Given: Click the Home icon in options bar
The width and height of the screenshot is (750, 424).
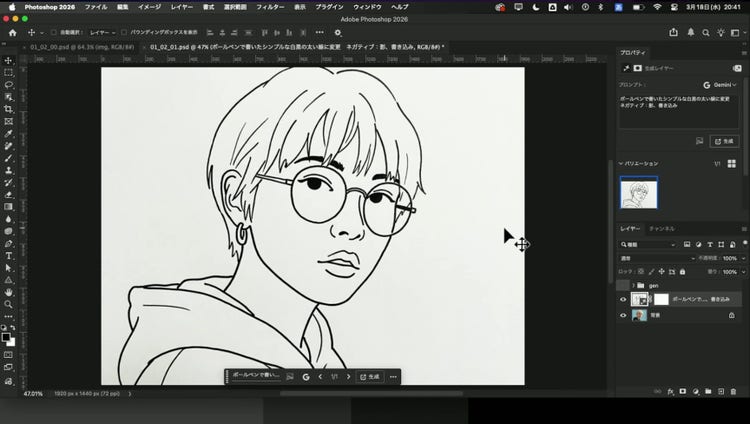Looking at the screenshot, I should (12, 32).
